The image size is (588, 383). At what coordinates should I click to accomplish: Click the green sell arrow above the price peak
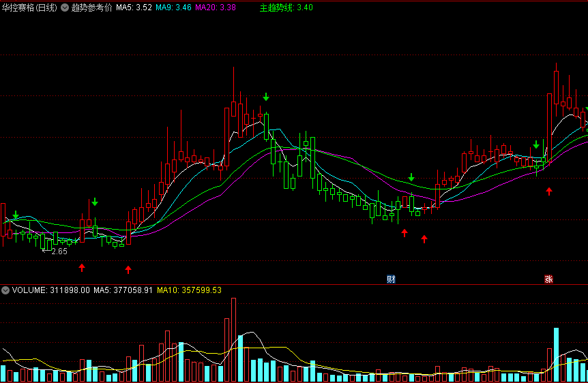point(266,97)
